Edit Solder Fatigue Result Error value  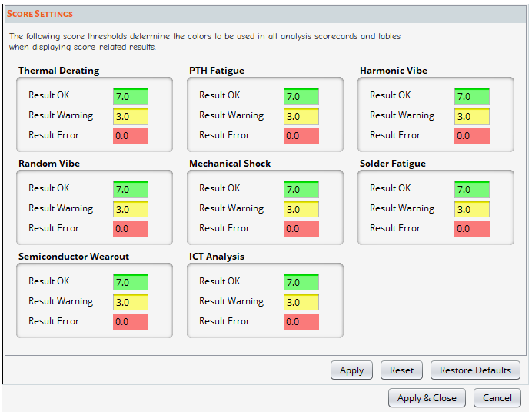tap(472, 229)
